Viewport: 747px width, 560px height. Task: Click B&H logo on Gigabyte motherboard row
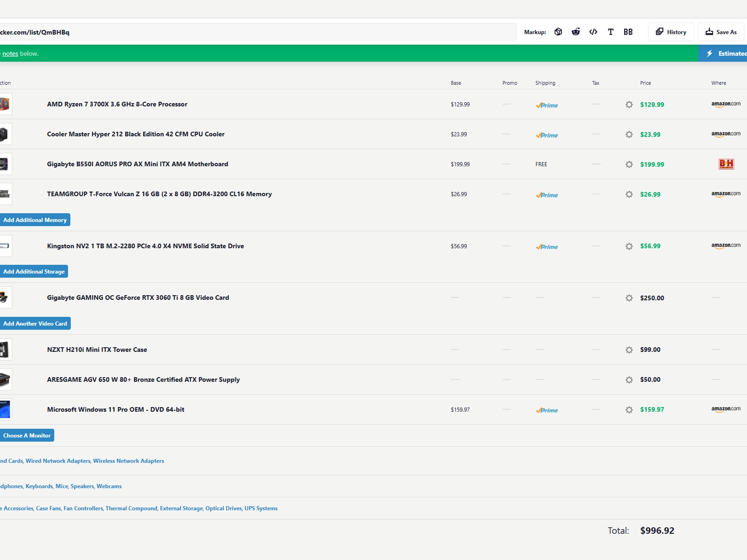(x=726, y=164)
